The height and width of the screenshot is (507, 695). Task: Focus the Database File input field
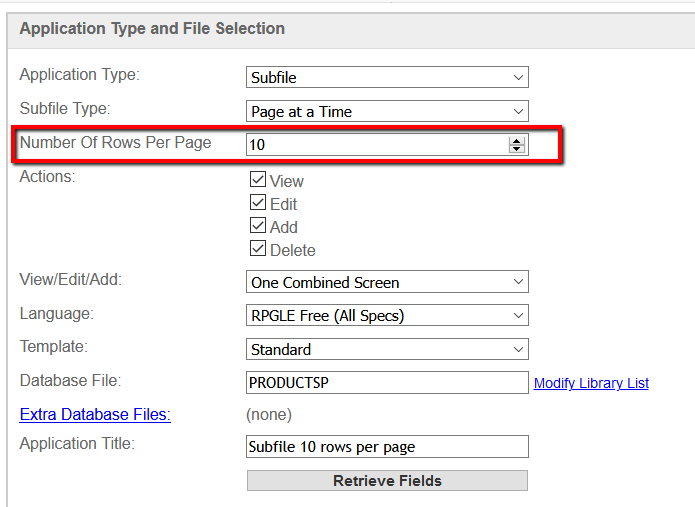pyautogui.click(x=387, y=382)
